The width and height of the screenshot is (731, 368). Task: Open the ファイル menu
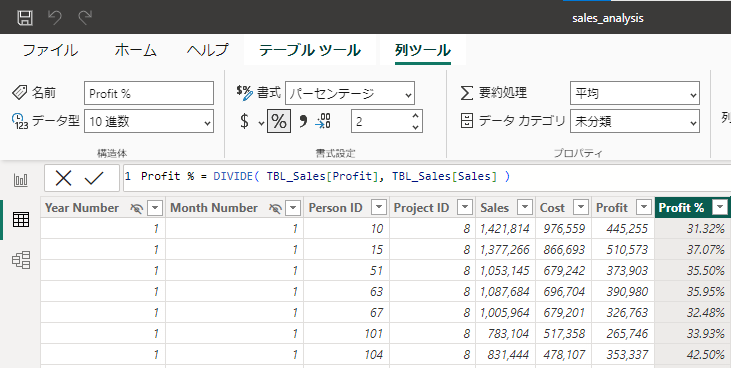50,50
